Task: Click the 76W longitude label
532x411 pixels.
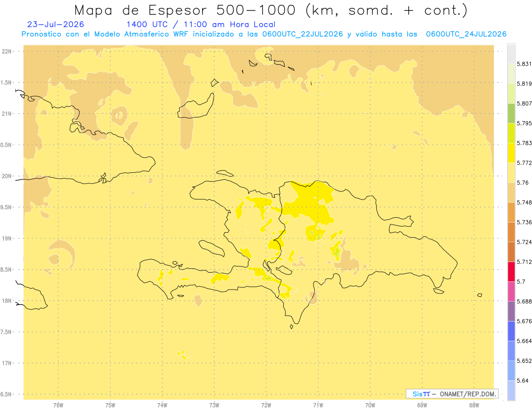Action: point(58,405)
